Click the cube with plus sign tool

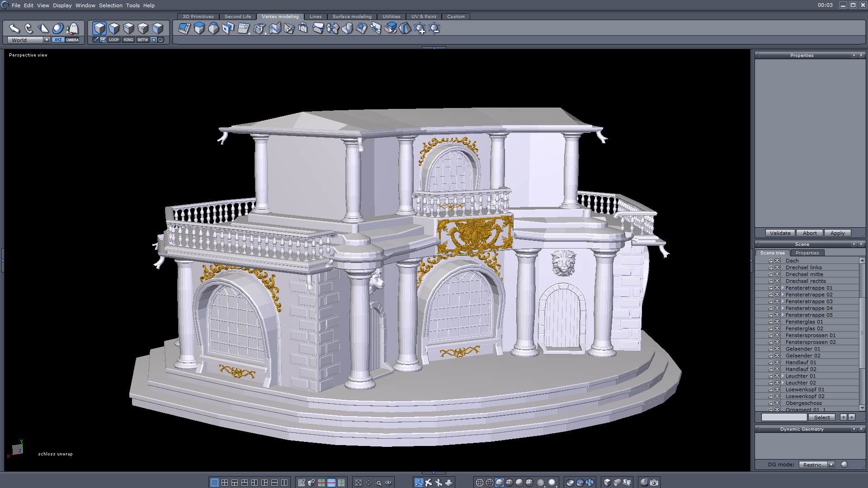click(x=420, y=29)
